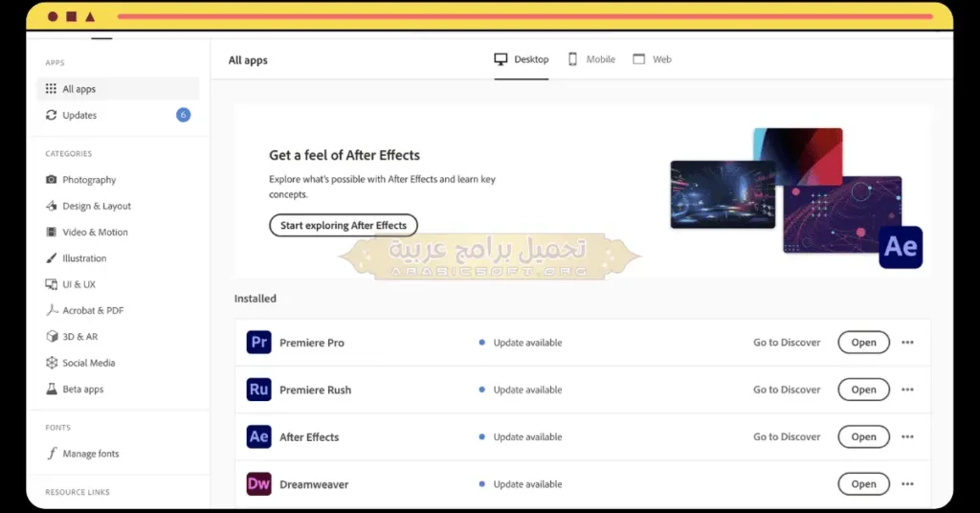The image size is (980, 513).
Task: Open the Photography camera icon
Action: 52,179
